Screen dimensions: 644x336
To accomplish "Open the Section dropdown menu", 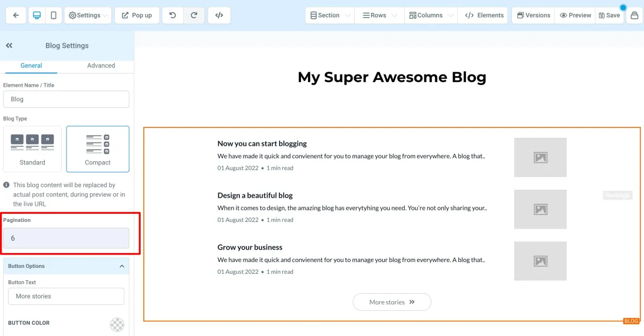I will [x=330, y=16].
